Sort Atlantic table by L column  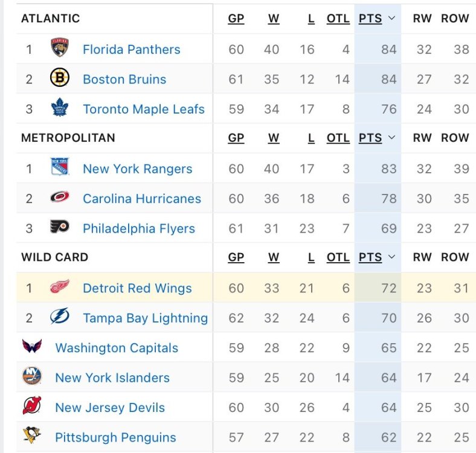click(311, 19)
